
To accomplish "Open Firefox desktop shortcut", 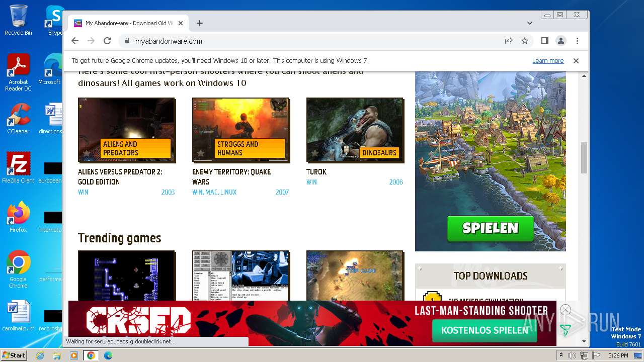I will click(18, 217).
